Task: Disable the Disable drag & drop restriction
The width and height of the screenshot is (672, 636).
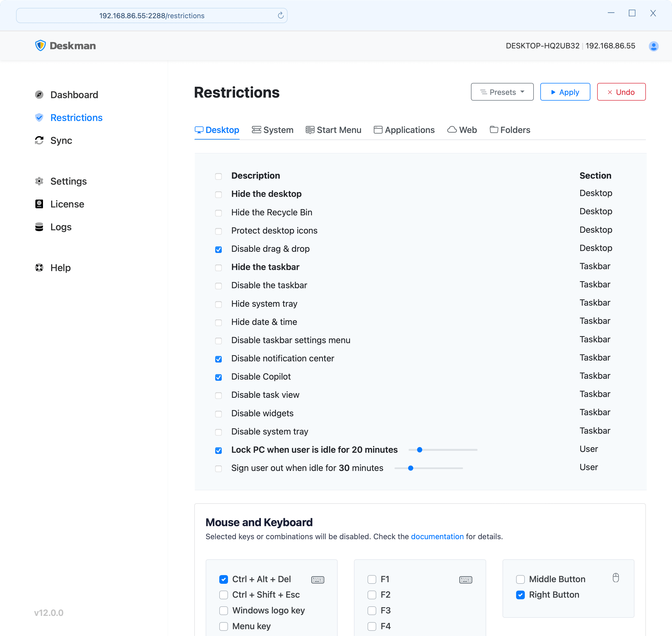Action: (x=218, y=249)
